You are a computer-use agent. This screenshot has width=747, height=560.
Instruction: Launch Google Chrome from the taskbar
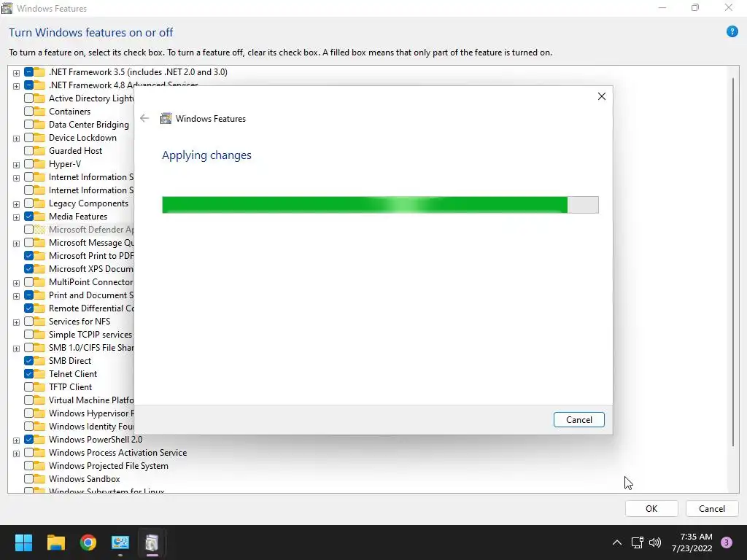[88, 542]
